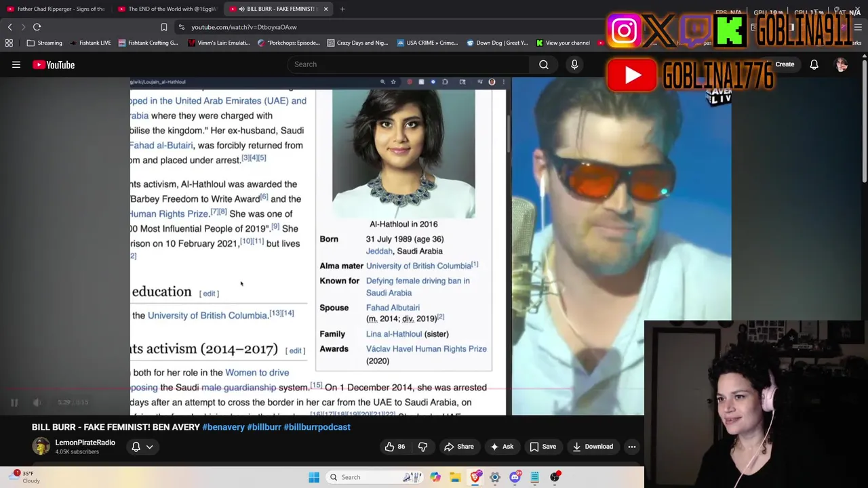
Task: Open Vimm's Lair bookmark
Action: 218,43
